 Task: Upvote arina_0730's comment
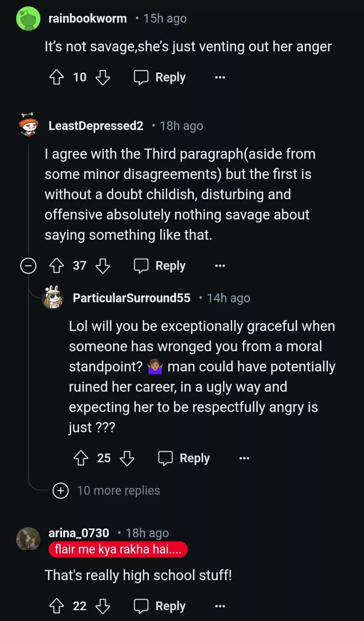coord(57,606)
